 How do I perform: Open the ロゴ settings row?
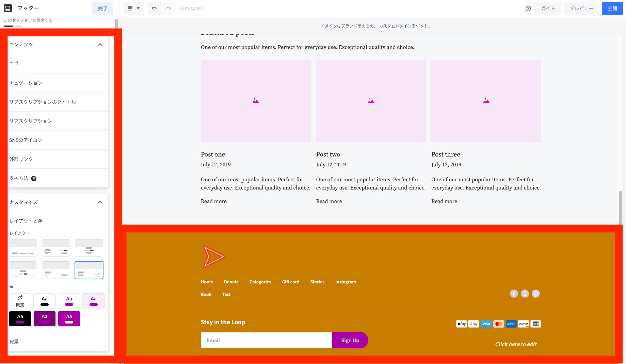58,64
